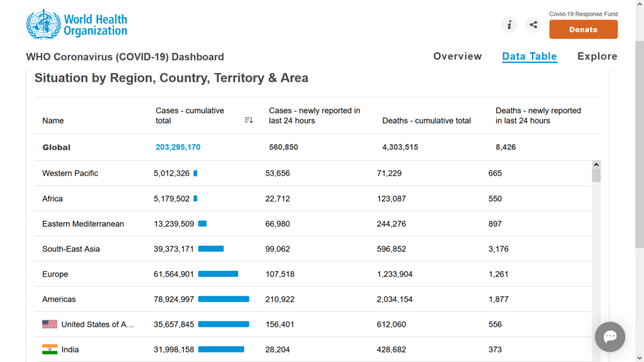Click South-East Asia new deaths 3,176
The image size is (644, 362).
[499, 249]
